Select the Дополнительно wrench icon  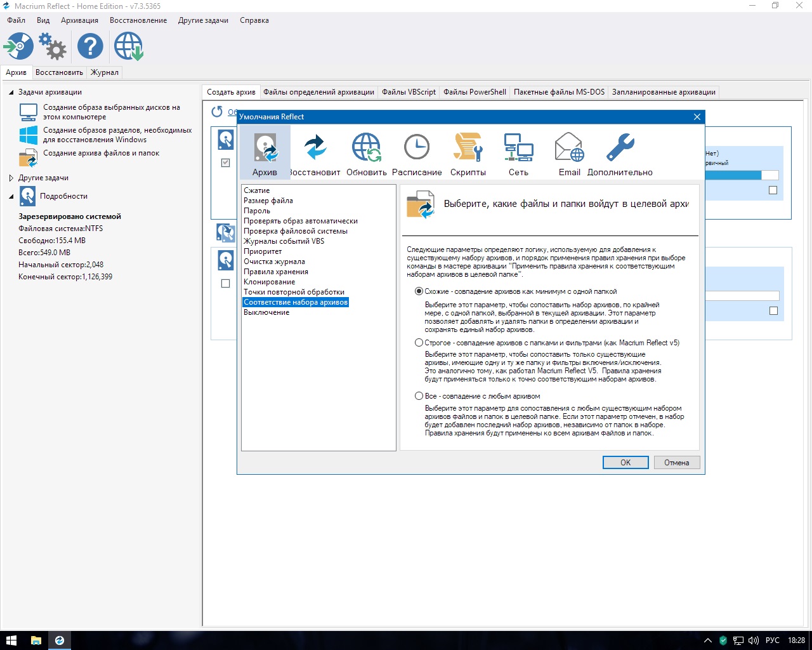coord(620,154)
